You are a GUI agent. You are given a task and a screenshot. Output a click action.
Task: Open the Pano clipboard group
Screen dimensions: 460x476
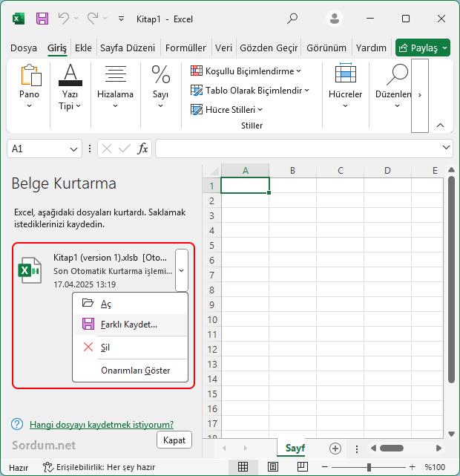tap(30, 86)
